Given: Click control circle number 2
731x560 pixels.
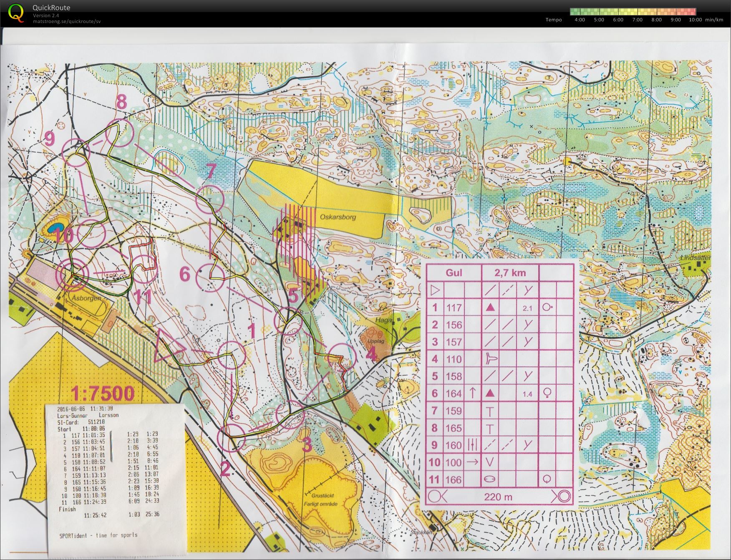Looking at the screenshot, I should pyautogui.click(x=232, y=437).
